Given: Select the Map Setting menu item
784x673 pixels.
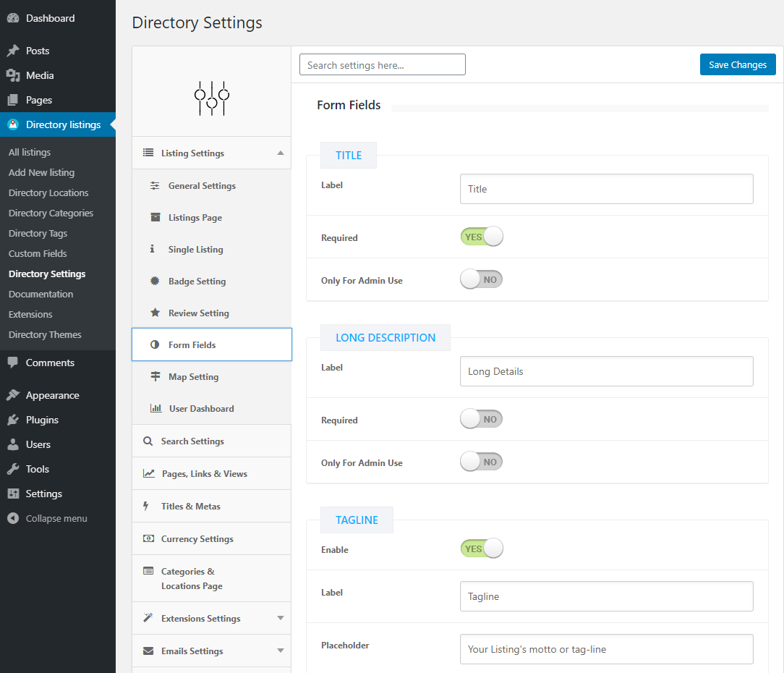Looking at the screenshot, I should pyautogui.click(x=211, y=376).
